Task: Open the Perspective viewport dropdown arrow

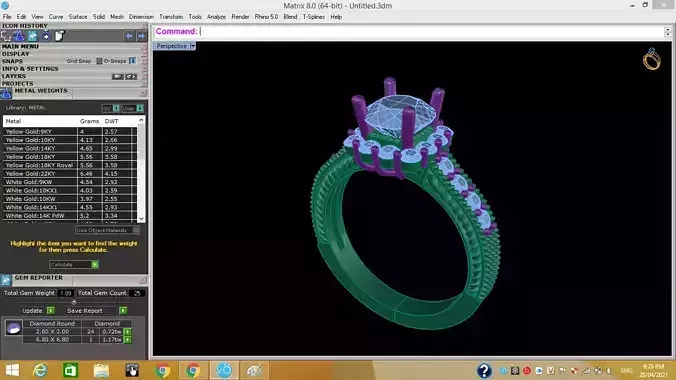Action: [193, 46]
